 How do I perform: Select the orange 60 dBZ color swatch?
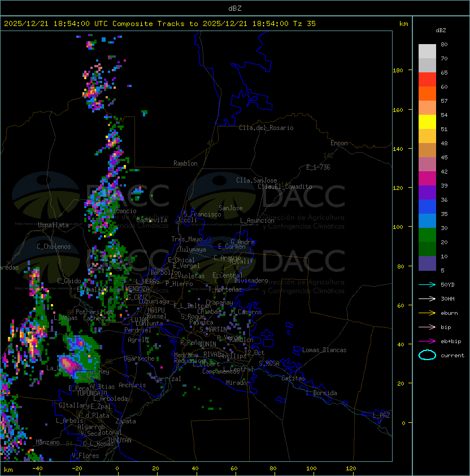pyautogui.click(x=427, y=93)
